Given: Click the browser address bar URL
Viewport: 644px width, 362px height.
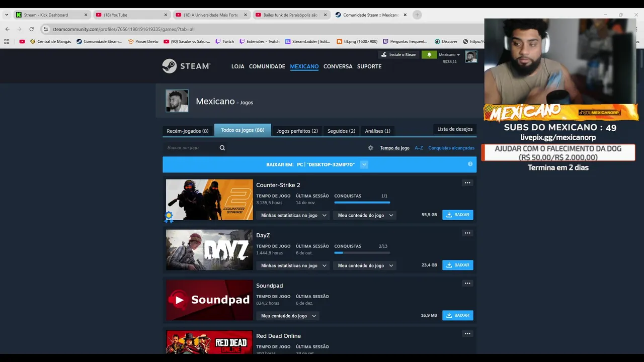Looking at the screenshot, I should [x=123, y=29].
